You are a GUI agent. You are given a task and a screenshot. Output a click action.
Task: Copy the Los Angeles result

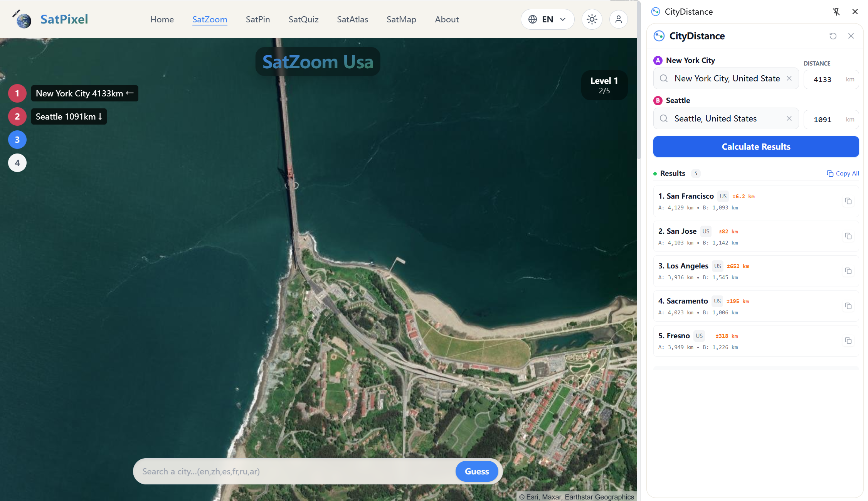(x=848, y=271)
